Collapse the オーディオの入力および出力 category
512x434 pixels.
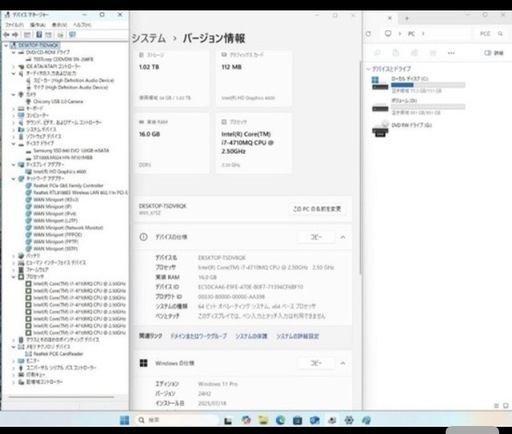[14, 73]
